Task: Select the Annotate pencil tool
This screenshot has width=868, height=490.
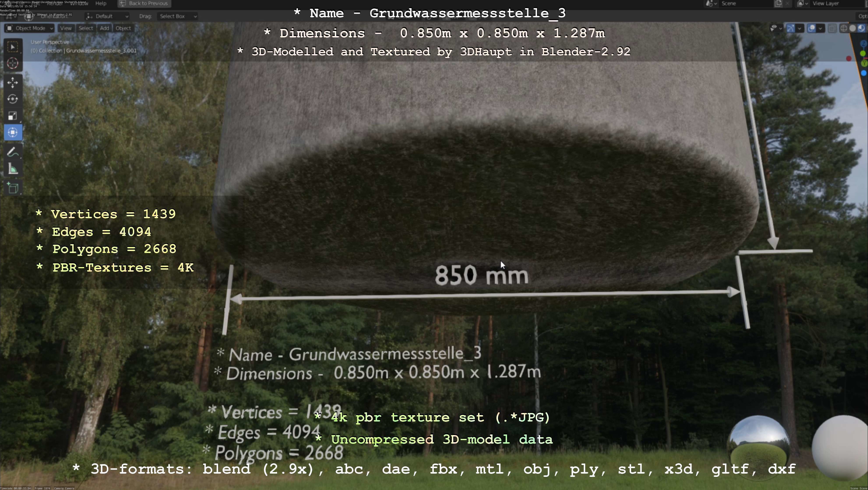Action: pyautogui.click(x=13, y=152)
